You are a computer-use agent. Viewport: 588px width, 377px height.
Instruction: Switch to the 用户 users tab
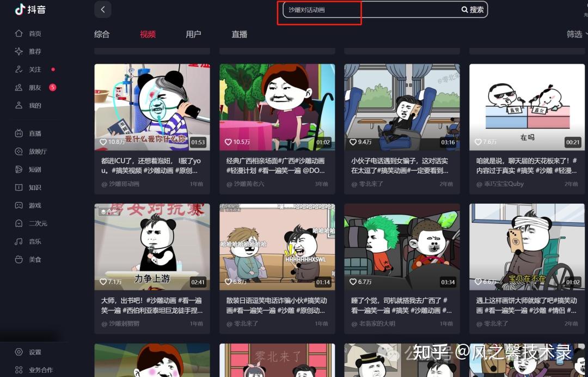[193, 34]
